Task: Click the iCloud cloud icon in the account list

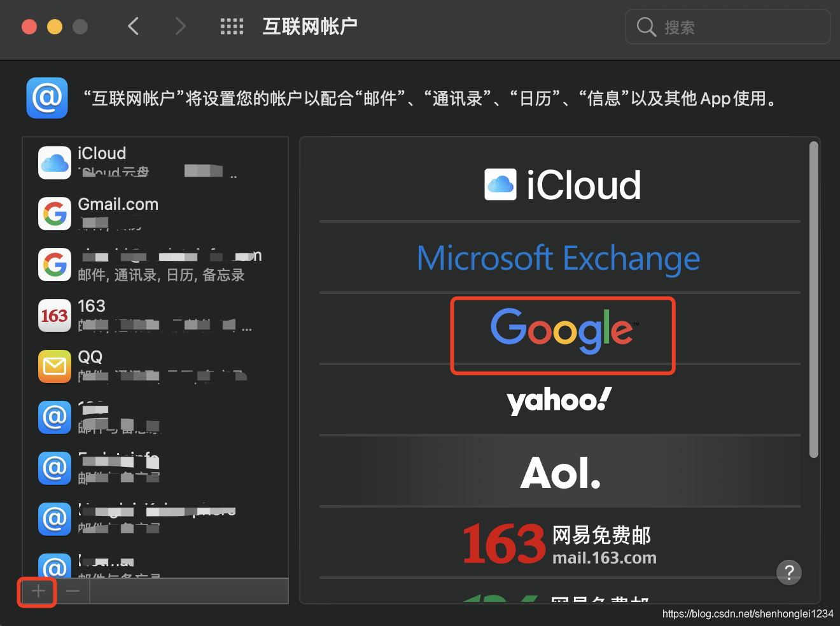Action: [55, 163]
